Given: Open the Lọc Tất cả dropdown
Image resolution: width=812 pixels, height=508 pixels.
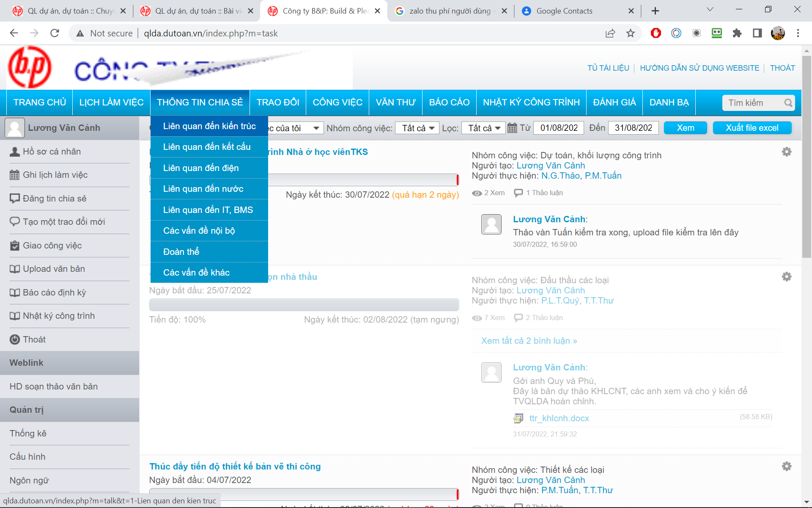Looking at the screenshot, I should [484, 128].
